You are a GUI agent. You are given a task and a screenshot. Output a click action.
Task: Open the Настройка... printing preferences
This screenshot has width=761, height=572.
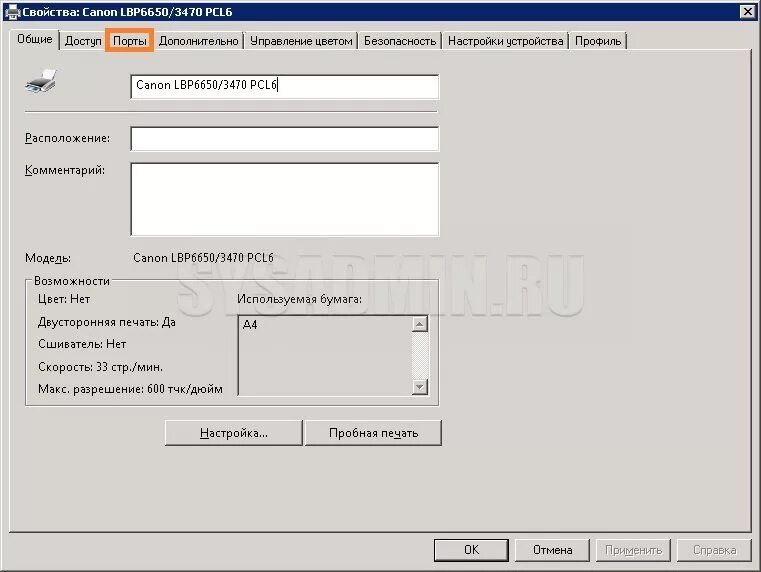click(233, 433)
